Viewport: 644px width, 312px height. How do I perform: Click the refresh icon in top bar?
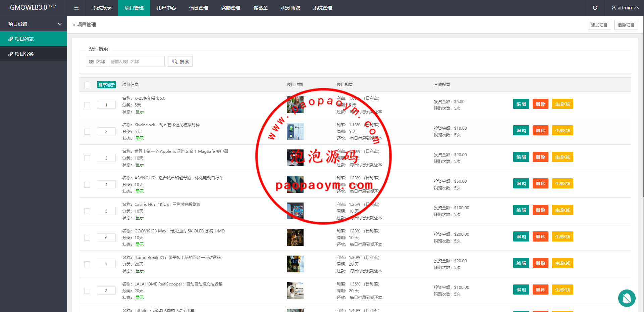click(x=595, y=8)
